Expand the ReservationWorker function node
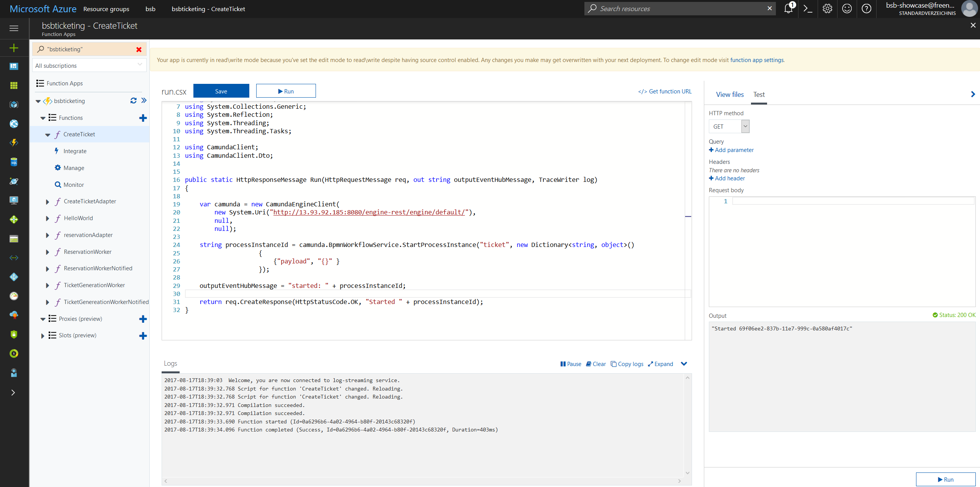 coord(47,252)
